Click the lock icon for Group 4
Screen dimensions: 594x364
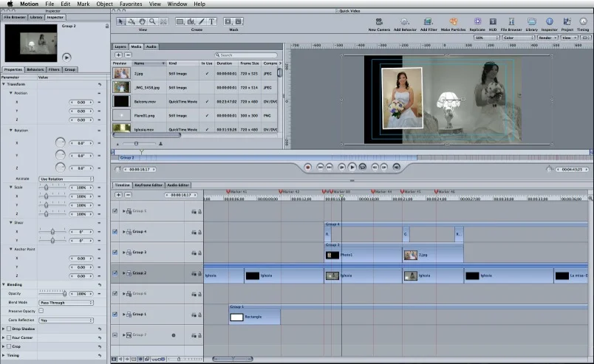199,232
